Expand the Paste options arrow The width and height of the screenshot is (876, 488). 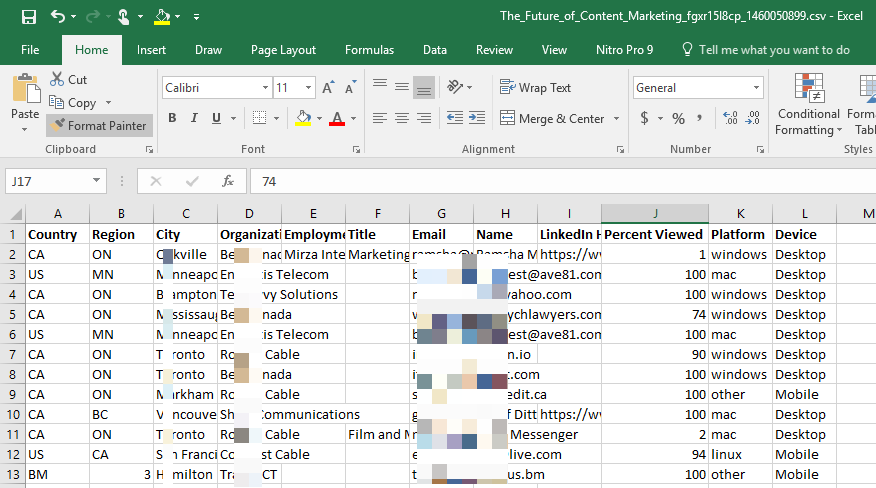coord(25,129)
